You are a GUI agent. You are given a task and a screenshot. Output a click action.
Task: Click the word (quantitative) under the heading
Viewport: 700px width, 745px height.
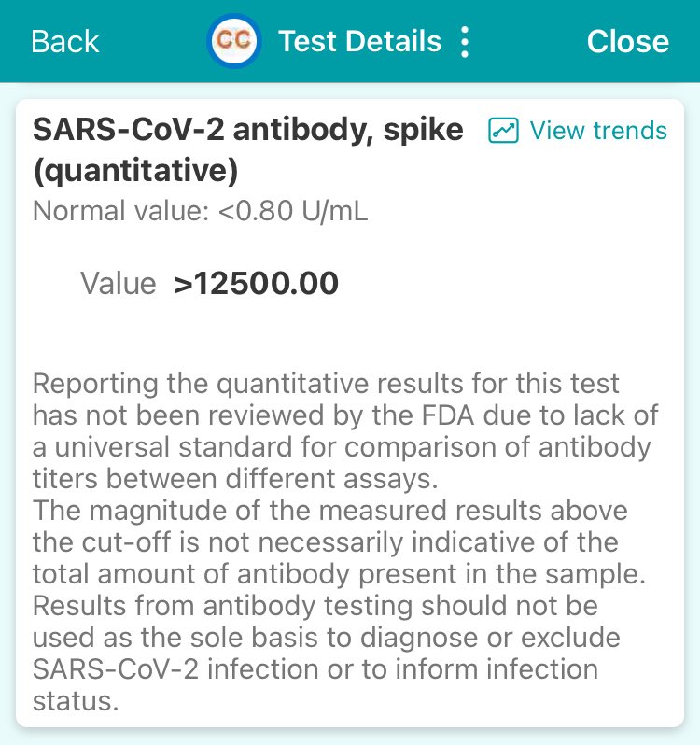click(x=135, y=171)
